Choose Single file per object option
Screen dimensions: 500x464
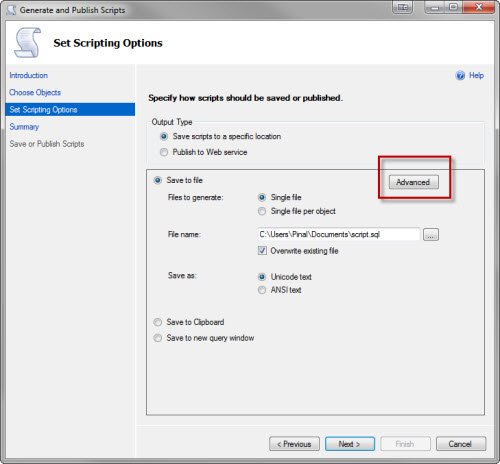coord(262,211)
